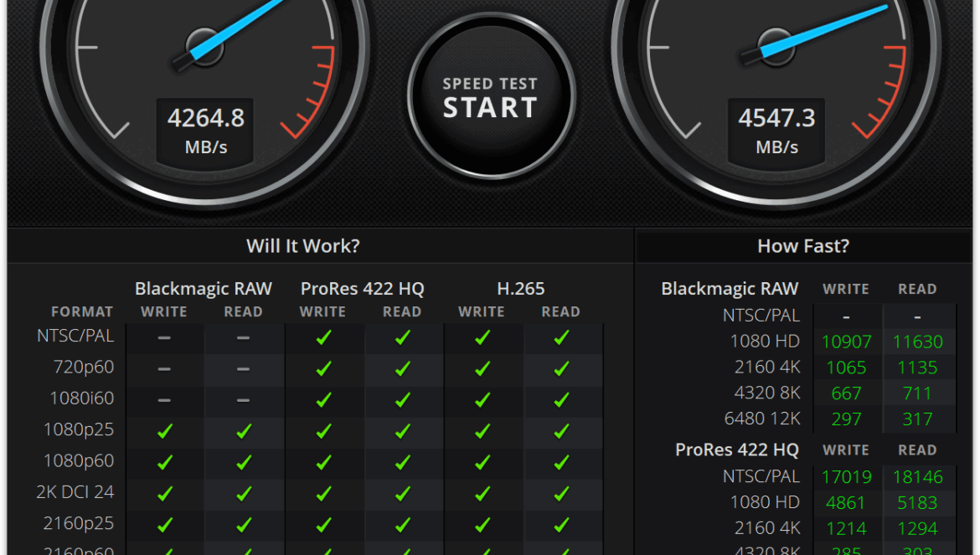Click the Blackmagic RAW read checkmark for 1080p25

tap(245, 431)
